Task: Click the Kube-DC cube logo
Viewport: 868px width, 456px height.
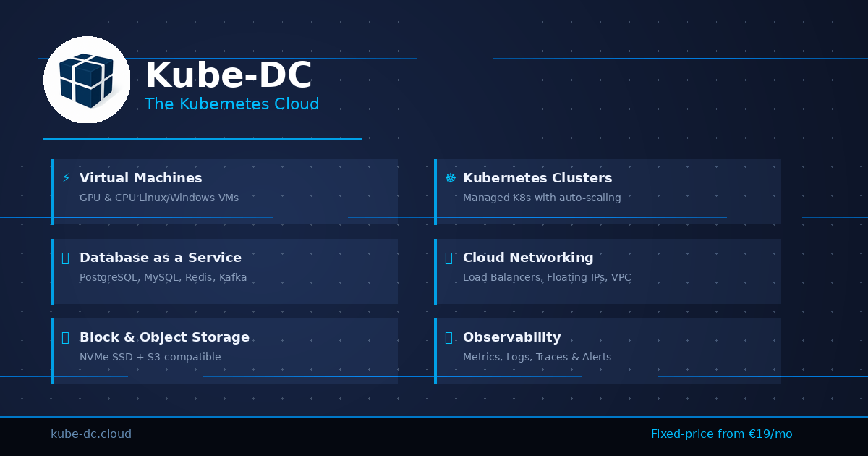Action: tap(87, 80)
